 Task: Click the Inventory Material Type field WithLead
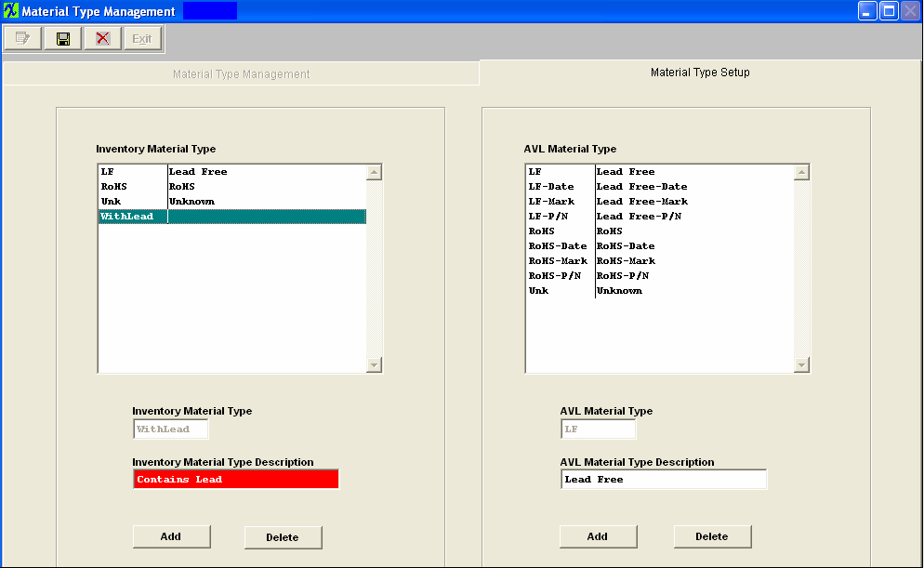[x=171, y=429]
